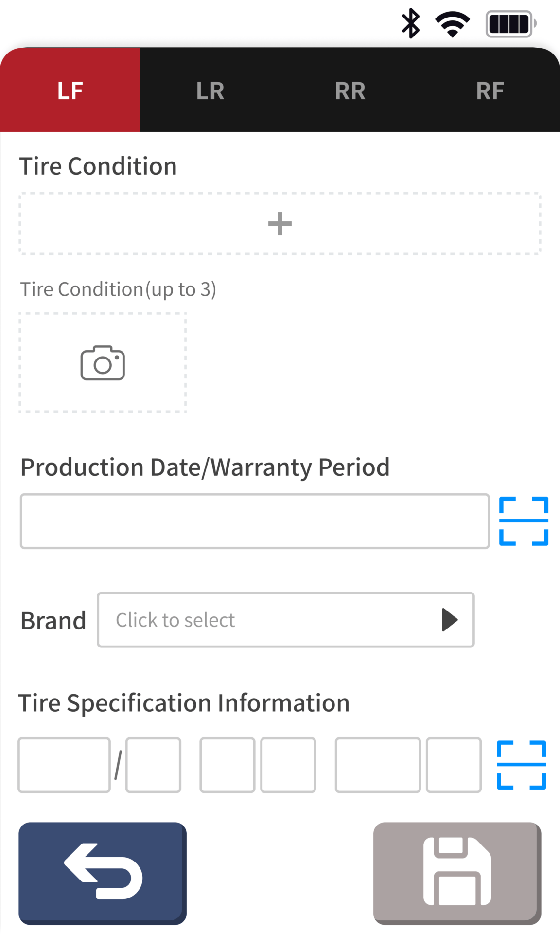The width and height of the screenshot is (560, 934).
Task: Switch to the RR tire tab
Action: [x=350, y=90]
